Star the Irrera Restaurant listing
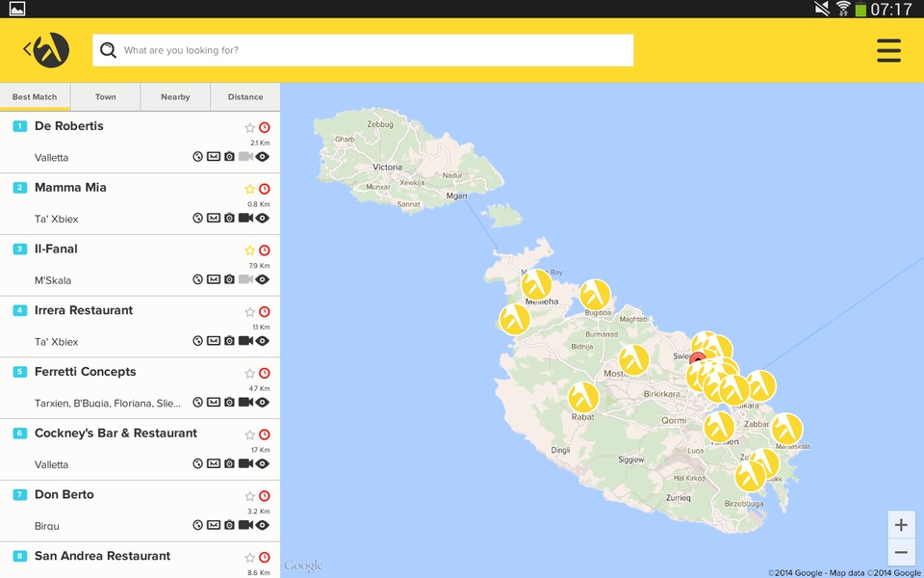924x578 pixels. click(x=250, y=311)
